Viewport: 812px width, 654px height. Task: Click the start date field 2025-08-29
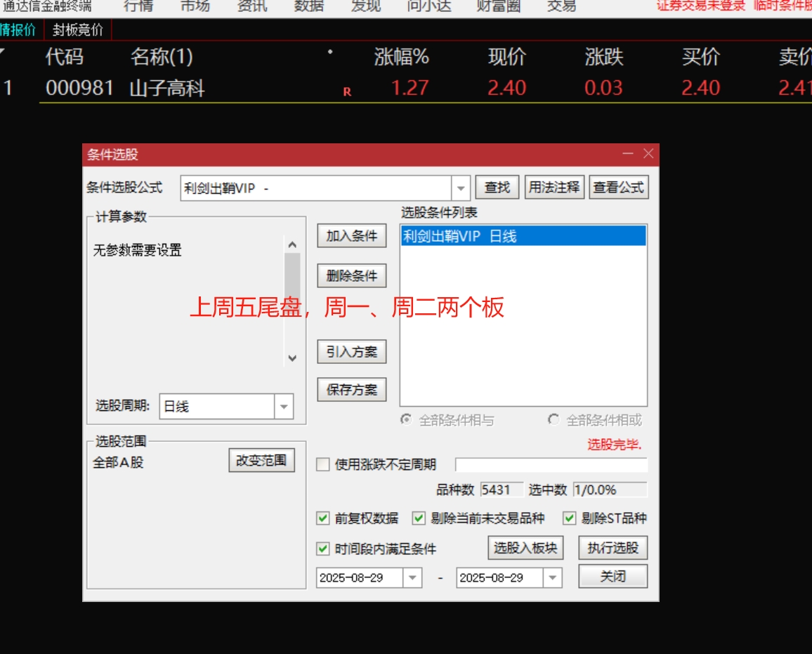[x=360, y=577]
